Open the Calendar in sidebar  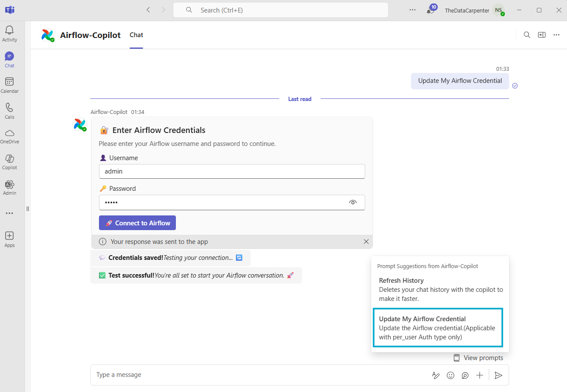(x=10, y=85)
